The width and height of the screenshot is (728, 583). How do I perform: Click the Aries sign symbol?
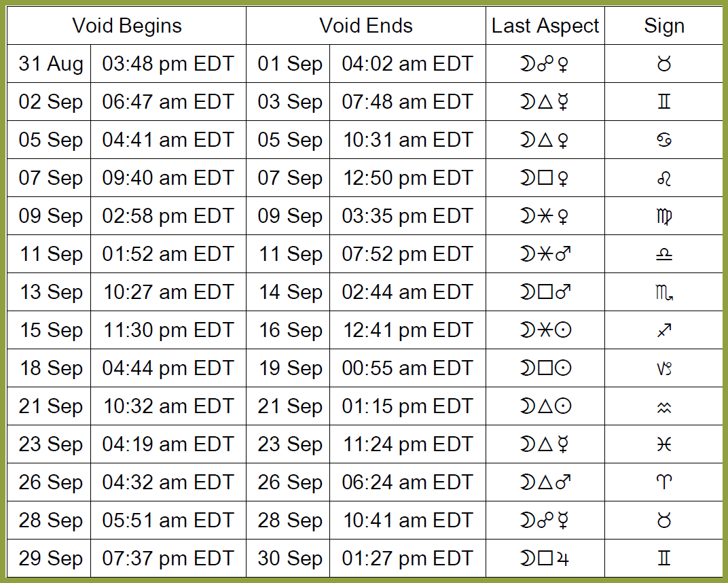[x=664, y=482]
